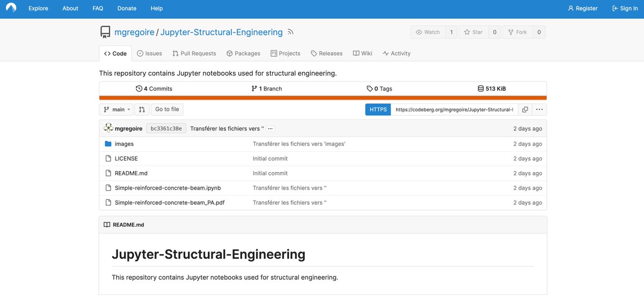Click commit message "Transférer les fichiers vers 'images'"
644x304 pixels.
(x=299, y=144)
